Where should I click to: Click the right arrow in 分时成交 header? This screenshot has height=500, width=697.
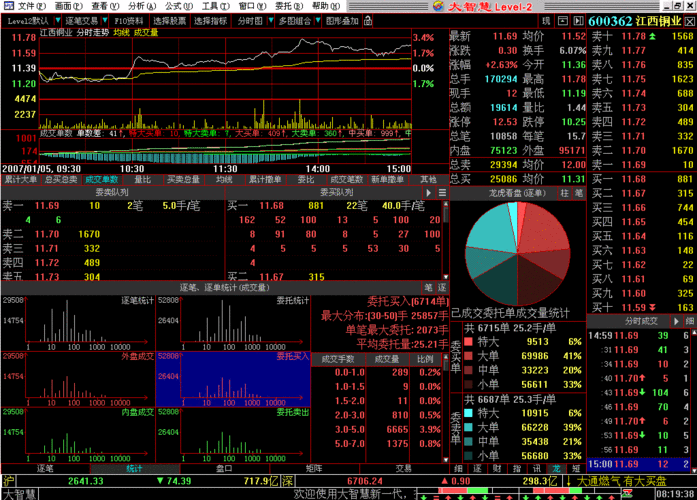click(x=677, y=321)
